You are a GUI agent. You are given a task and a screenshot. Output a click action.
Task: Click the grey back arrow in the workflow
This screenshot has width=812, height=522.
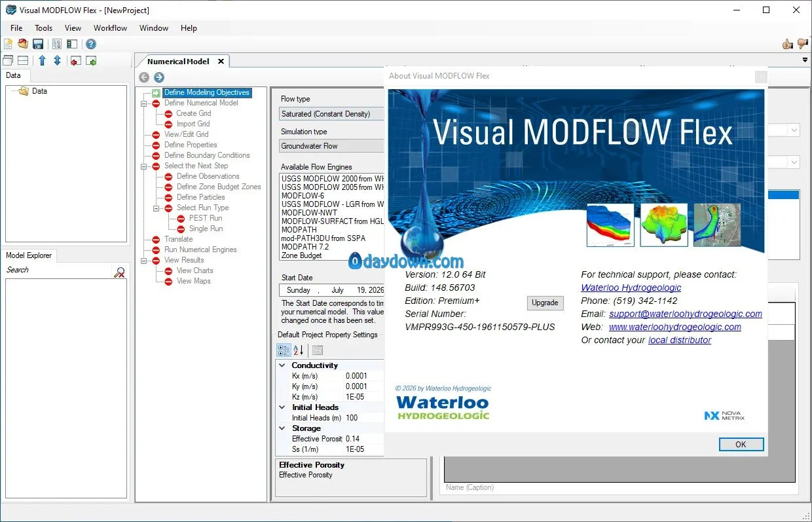144,77
